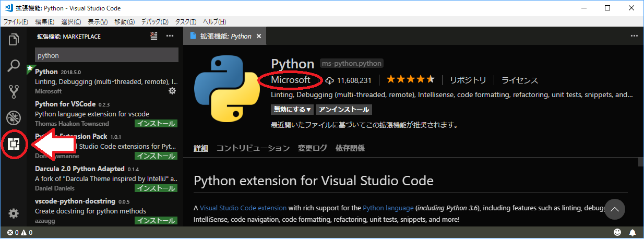644x239 pixels.
Task: Install Python for VSCode extension
Action: click(x=156, y=124)
